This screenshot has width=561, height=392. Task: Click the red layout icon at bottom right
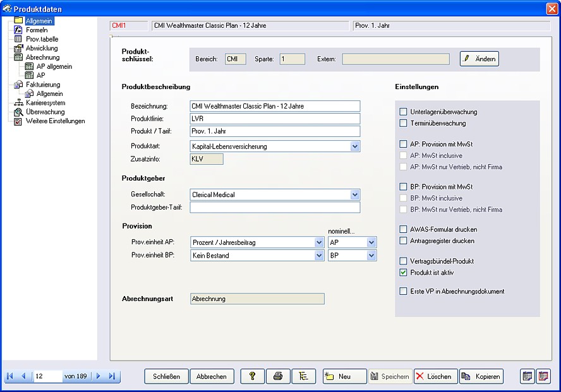point(543,376)
